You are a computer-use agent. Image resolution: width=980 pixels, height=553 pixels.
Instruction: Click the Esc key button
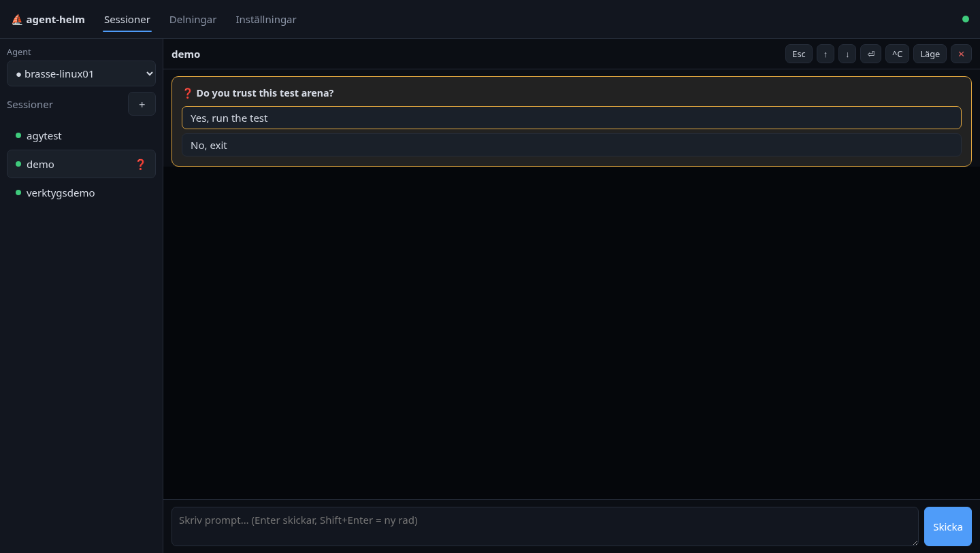(x=799, y=54)
